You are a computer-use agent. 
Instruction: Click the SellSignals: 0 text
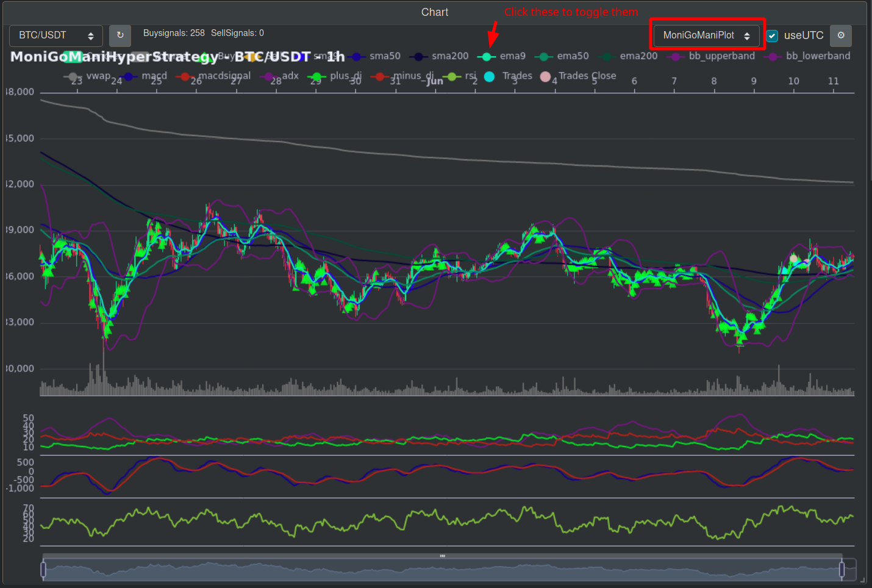click(237, 33)
